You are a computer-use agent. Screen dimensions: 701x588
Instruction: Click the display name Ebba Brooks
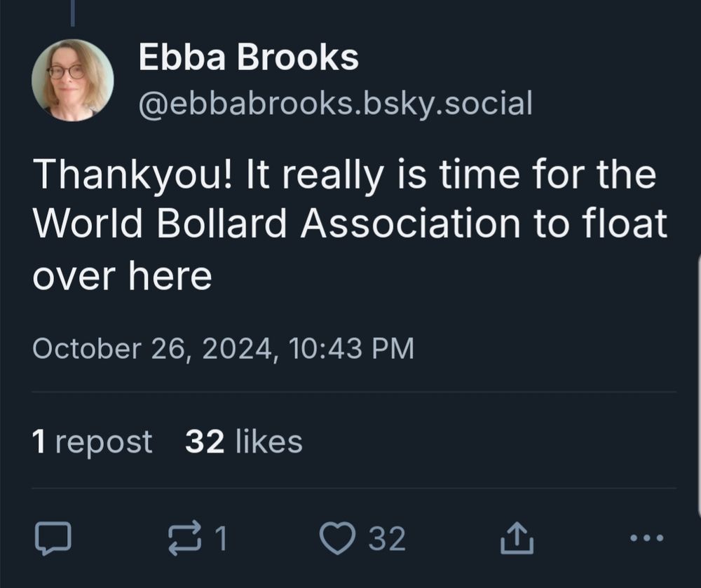point(250,58)
